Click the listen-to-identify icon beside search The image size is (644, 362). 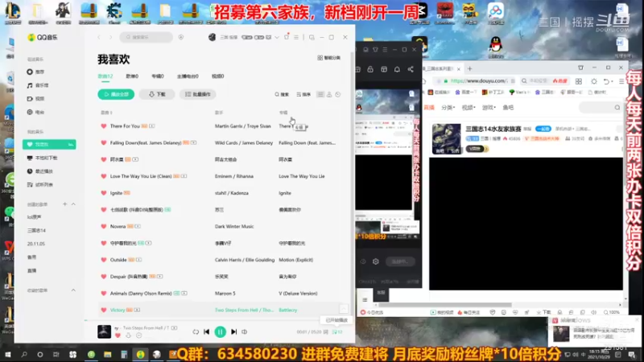pos(181,37)
